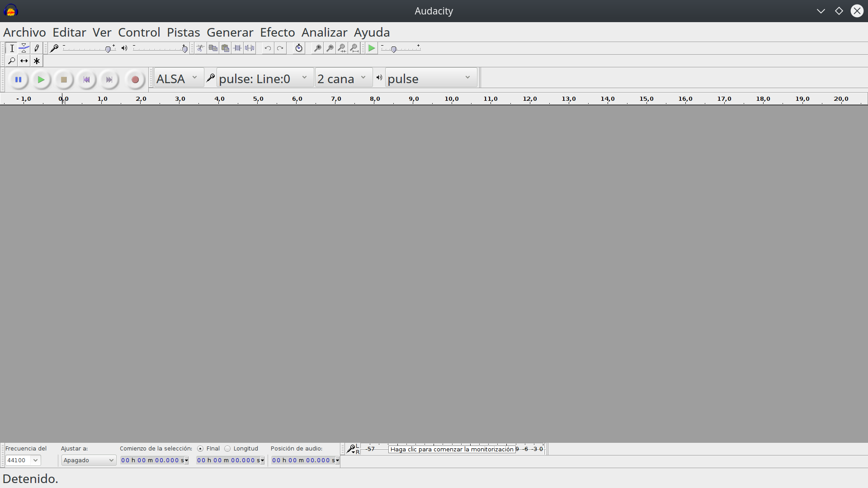Click the Audacity logo in title bar
The height and width of the screenshot is (488, 868).
pos(10,10)
